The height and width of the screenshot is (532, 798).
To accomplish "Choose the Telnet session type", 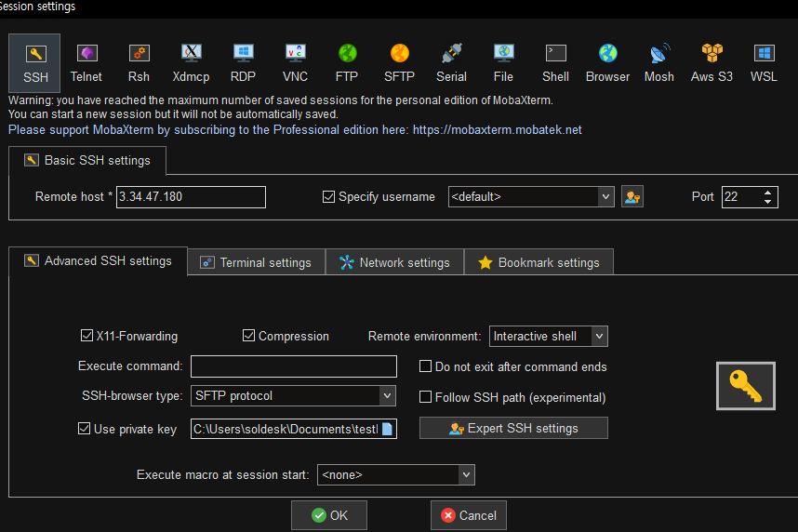I will coord(86,63).
